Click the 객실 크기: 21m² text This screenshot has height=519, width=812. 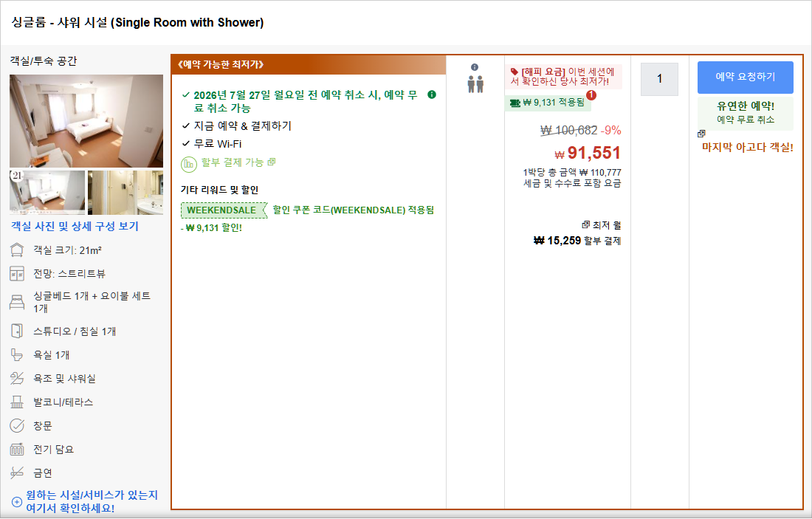tap(67, 251)
